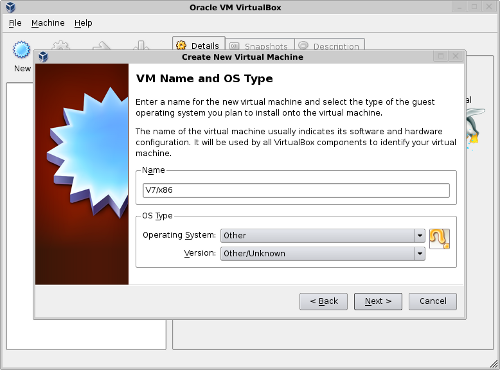Switch to the Snapshots tab

(x=260, y=46)
